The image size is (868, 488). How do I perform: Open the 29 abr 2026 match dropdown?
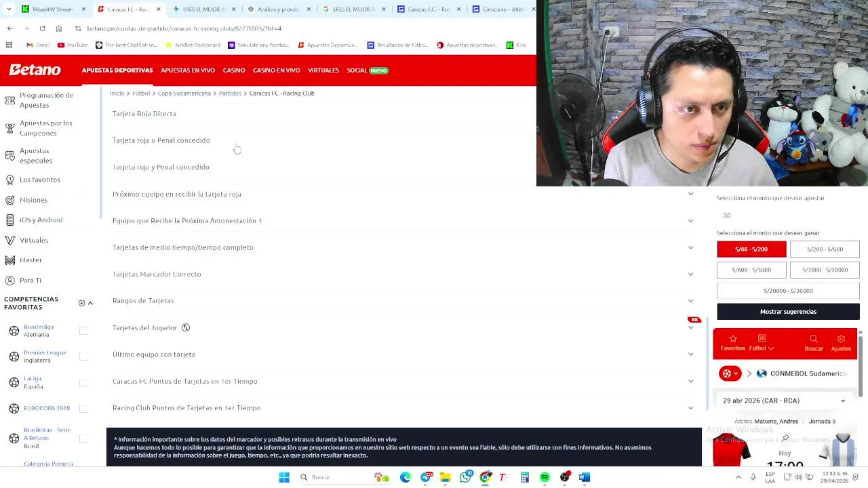tap(784, 401)
